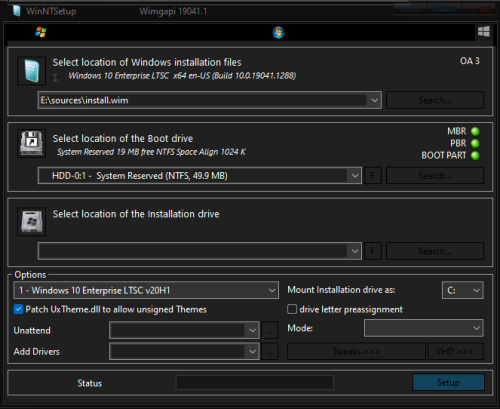This screenshot has height=409, width=500.
Task: Open the Mode dropdown
Action: 424,328
